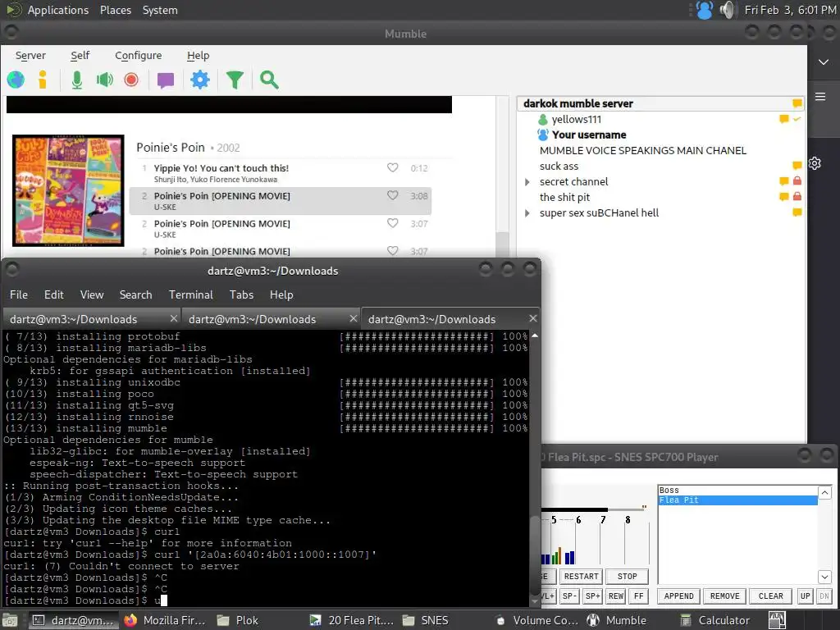Open the Configure menu in Mumble
Screen dimensions: 840x630
point(138,55)
